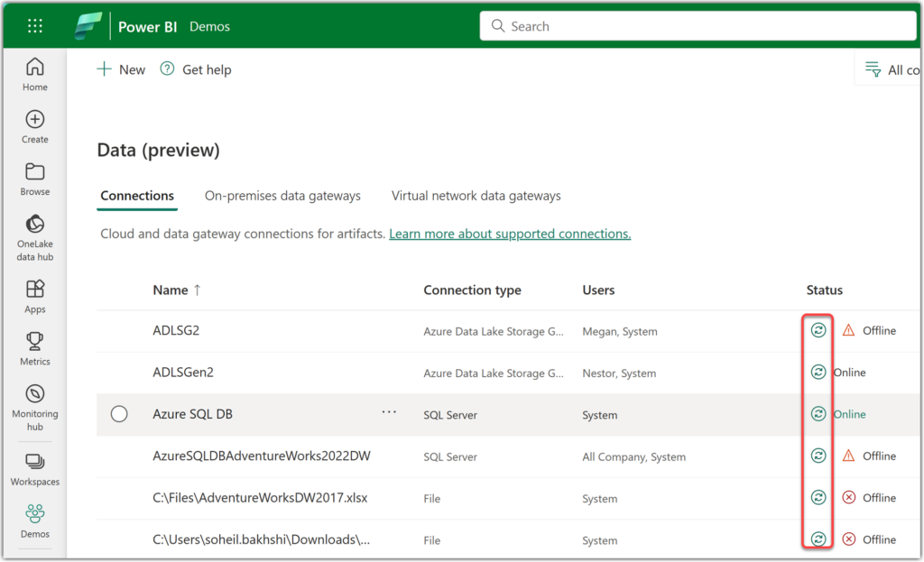This screenshot has height=562, width=924.
Task: Open Workspaces in the sidebar
Action: (x=35, y=469)
